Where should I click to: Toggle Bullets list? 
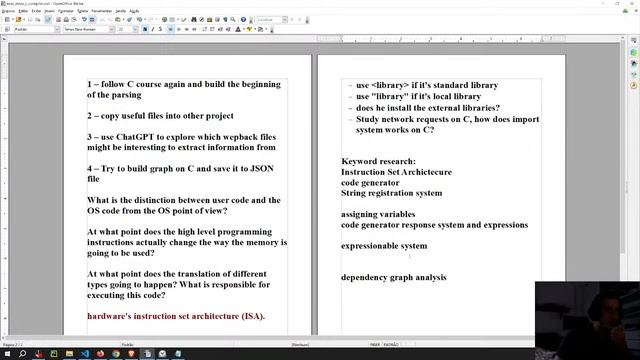212,29
